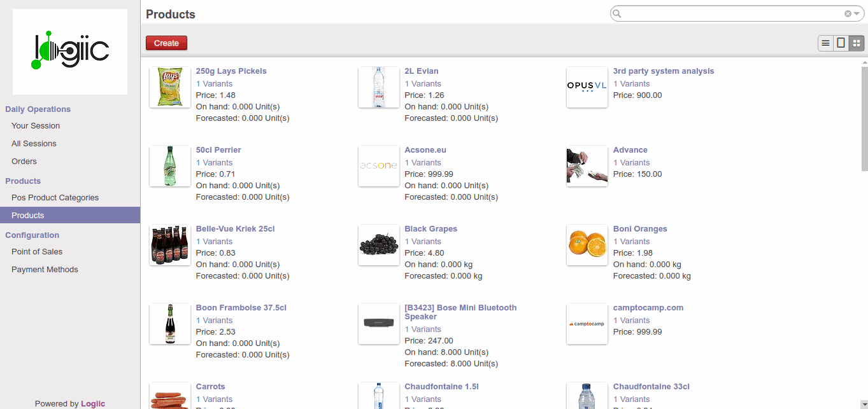This screenshot has height=409, width=868.
Task: Click the search magnifier icon
Action: (616, 13)
